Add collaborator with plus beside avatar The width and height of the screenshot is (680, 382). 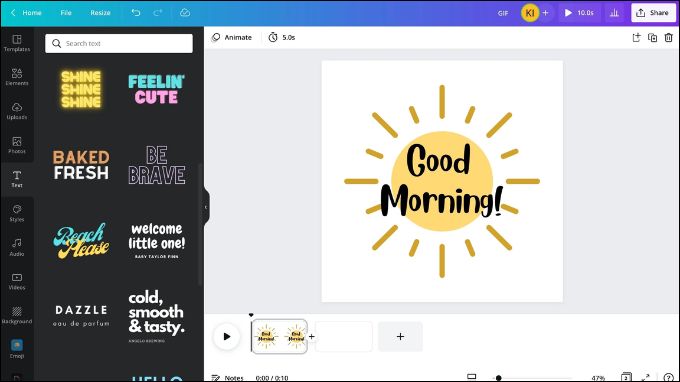coord(546,13)
